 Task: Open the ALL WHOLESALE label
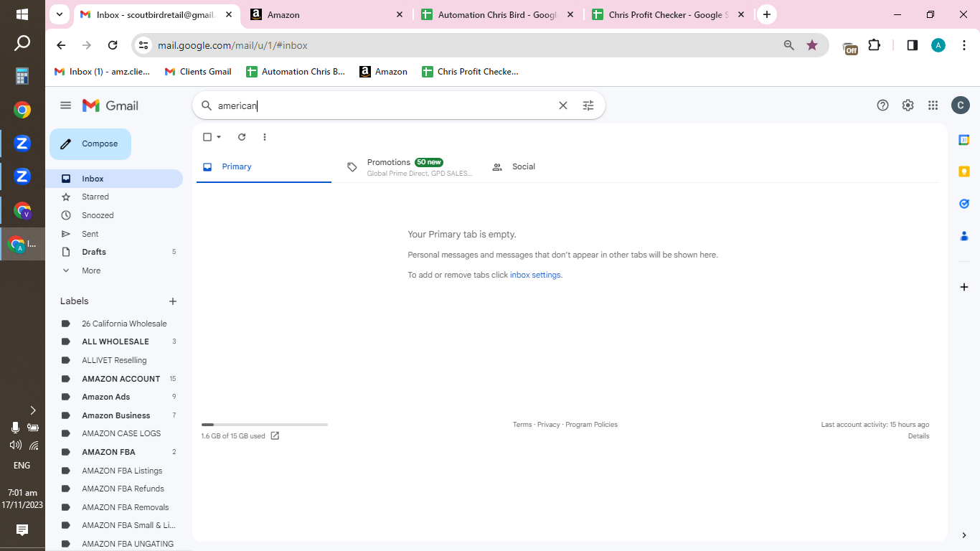tap(114, 342)
